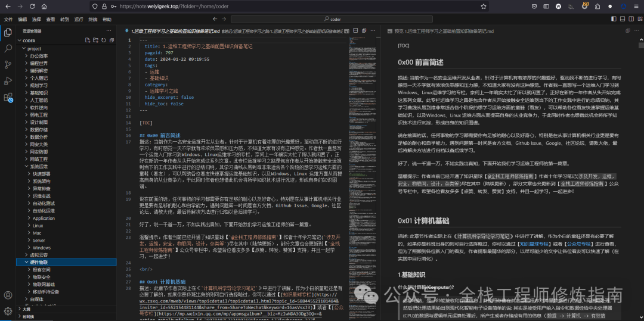Go back in the editor navigation history
Viewport: 644px width, 321px height.
pos(215,19)
